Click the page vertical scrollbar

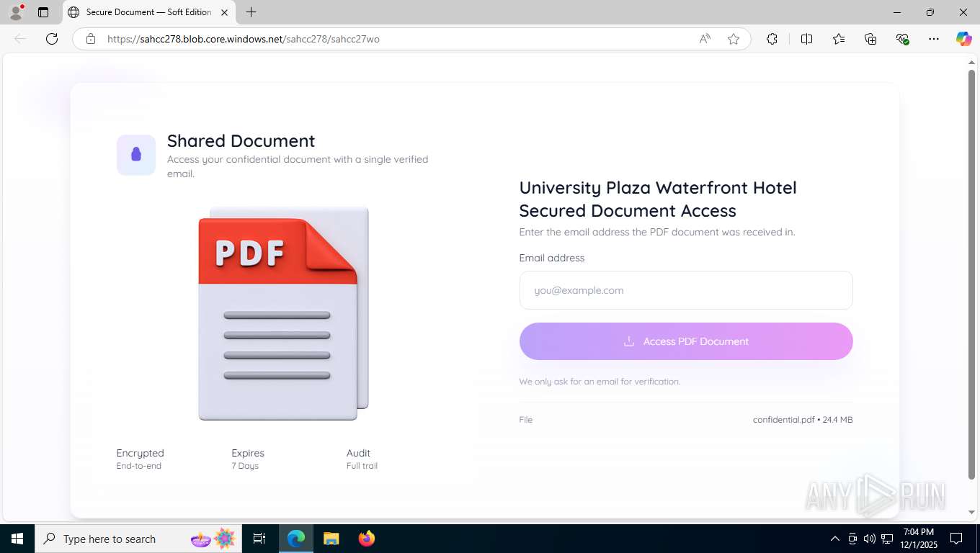click(x=971, y=274)
